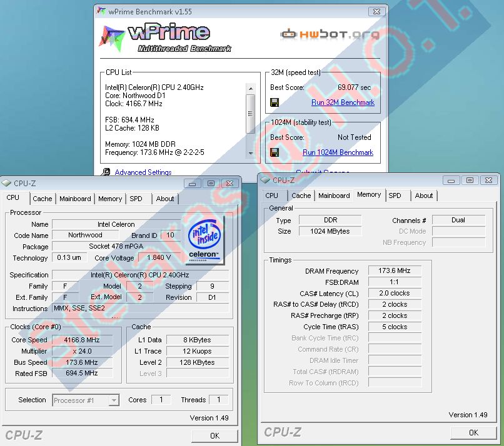Minimize the left CPU-Z window

192,184
